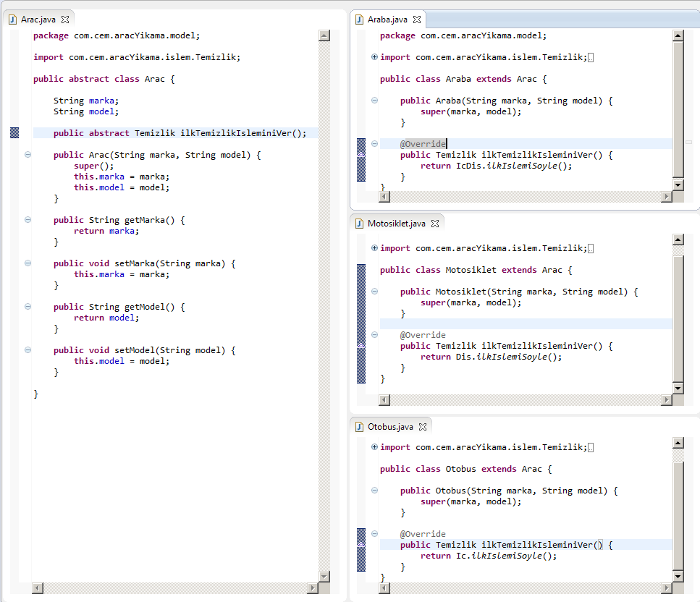Collapse the Motosiklet constructor fold marker
The width and height of the screenshot is (700, 602).
pyautogui.click(x=374, y=292)
